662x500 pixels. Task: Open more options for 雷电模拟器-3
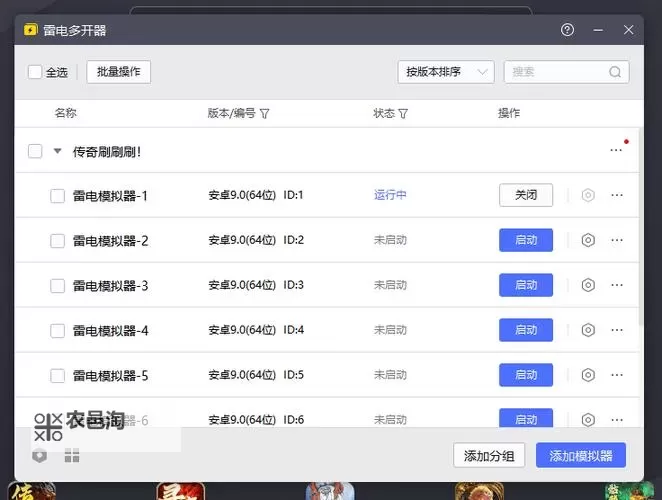pyautogui.click(x=616, y=285)
